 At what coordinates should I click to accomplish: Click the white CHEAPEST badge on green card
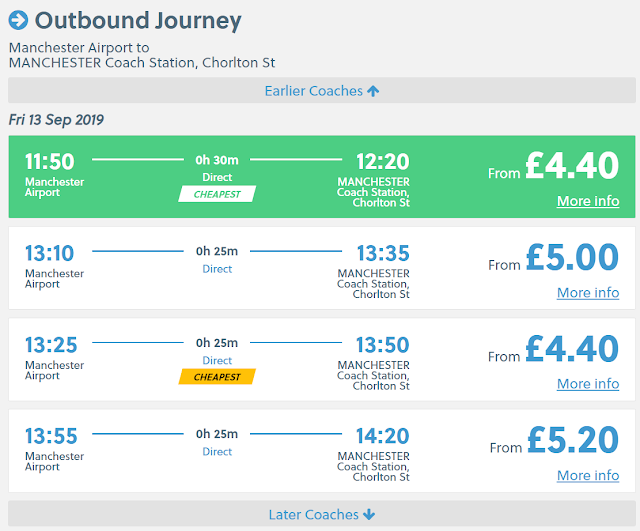pos(217,194)
